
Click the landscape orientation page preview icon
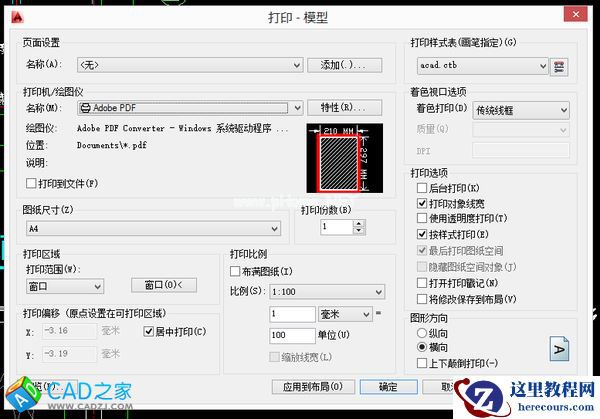pyautogui.click(x=559, y=349)
